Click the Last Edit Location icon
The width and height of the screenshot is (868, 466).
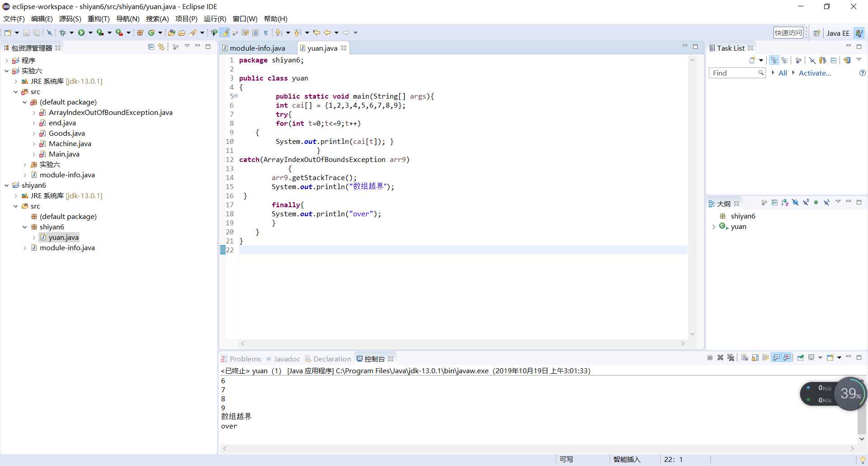pyautogui.click(x=316, y=33)
